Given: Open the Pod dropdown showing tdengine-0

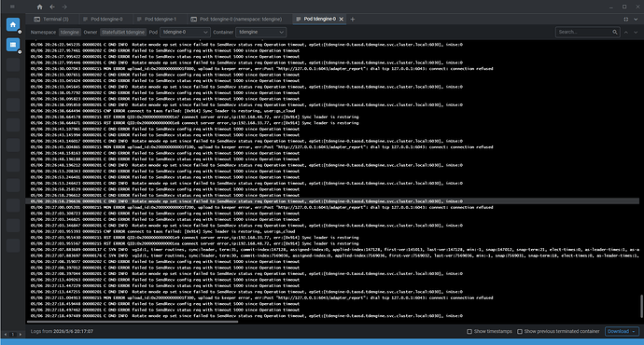Looking at the screenshot, I should 185,32.
